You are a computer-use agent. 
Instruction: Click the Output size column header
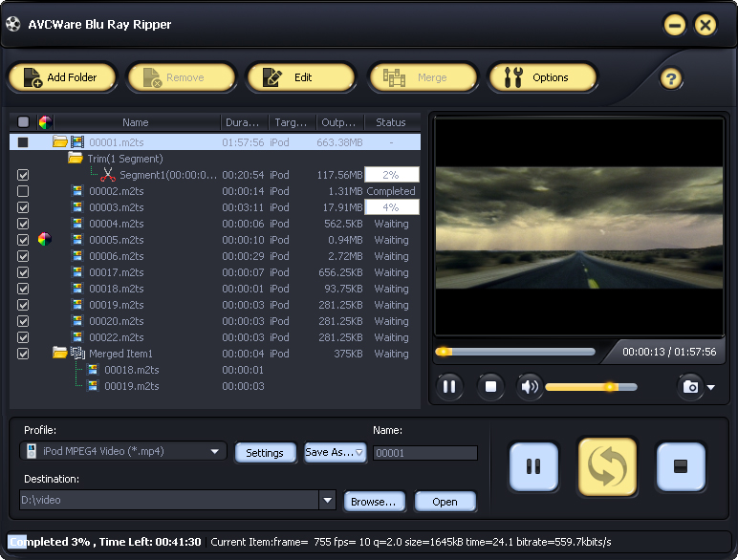[340, 122]
